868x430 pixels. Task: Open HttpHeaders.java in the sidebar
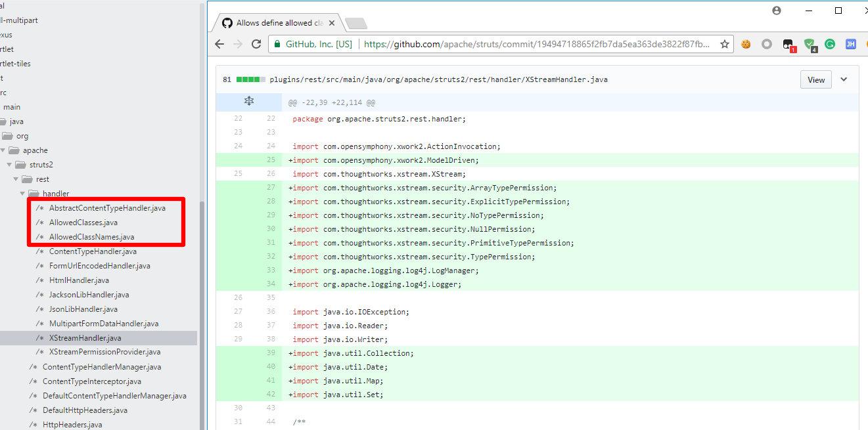pyautogui.click(x=72, y=425)
